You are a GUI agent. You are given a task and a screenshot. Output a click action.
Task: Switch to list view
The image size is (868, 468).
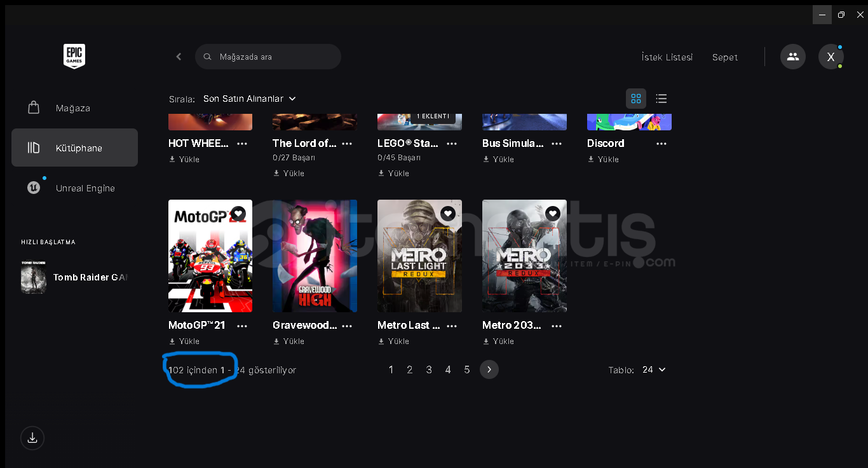(x=661, y=99)
